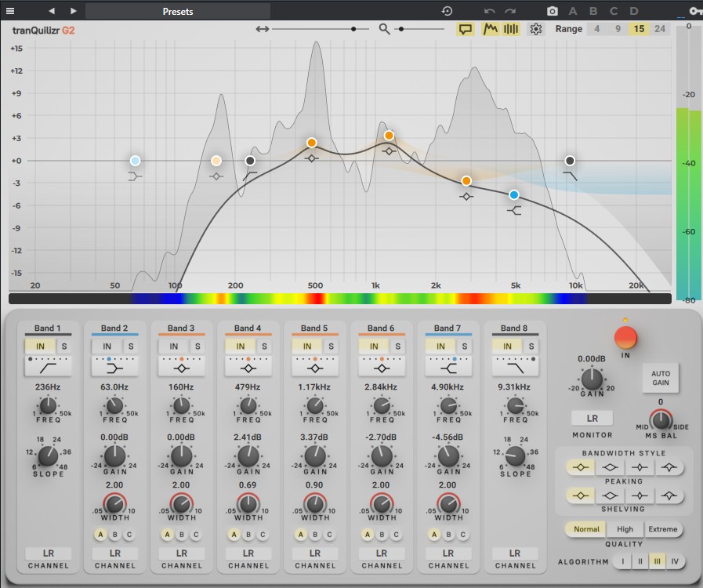Screen dimensions: 703x588
Task: Open Band 7 LR channel selector
Action: click(x=448, y=554)
